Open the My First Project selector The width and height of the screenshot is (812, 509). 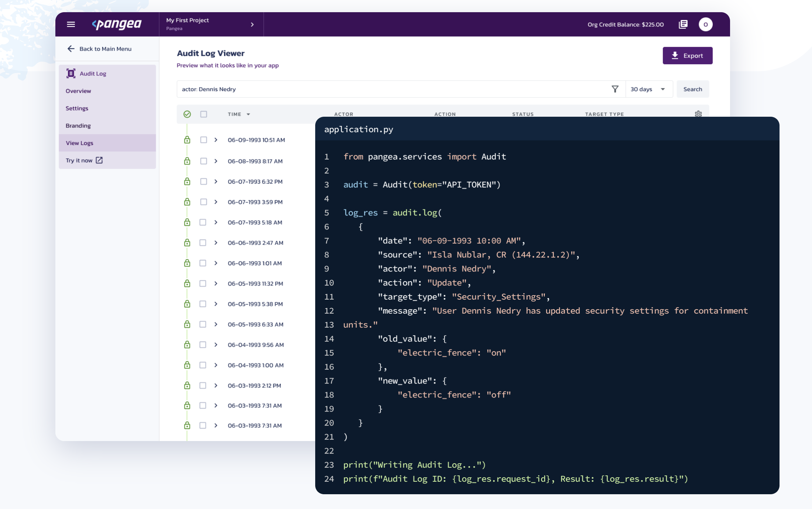coord(211,24)
